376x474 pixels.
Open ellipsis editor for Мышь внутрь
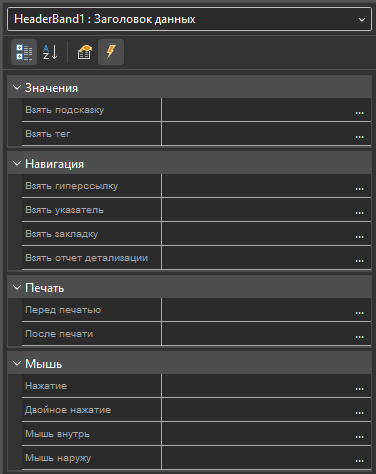[x=359, y=437]
